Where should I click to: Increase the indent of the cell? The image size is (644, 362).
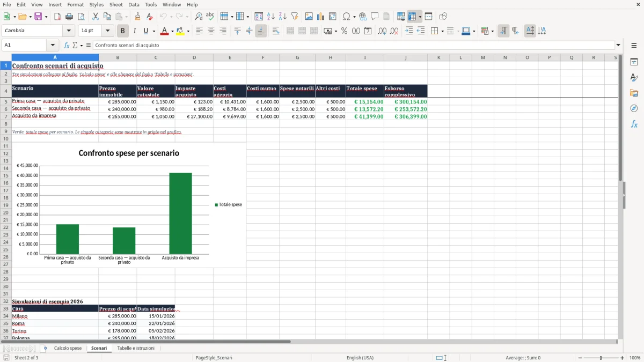[x=409, y=31]
